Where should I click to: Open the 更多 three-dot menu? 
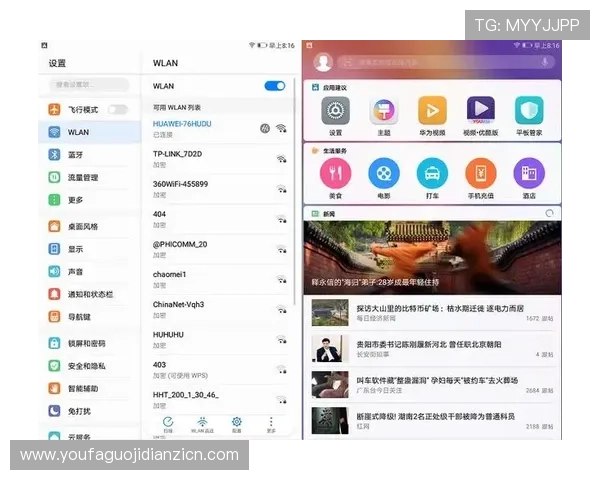[x=271, y=424]
